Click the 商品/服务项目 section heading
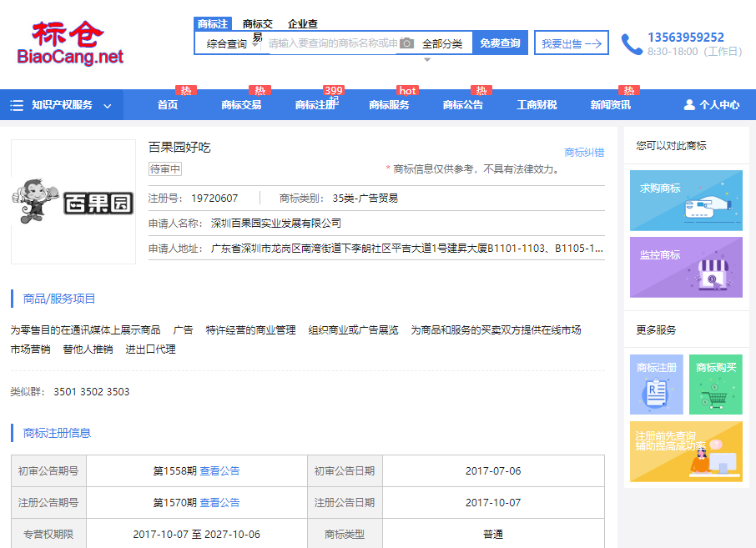 coord(58,299)
